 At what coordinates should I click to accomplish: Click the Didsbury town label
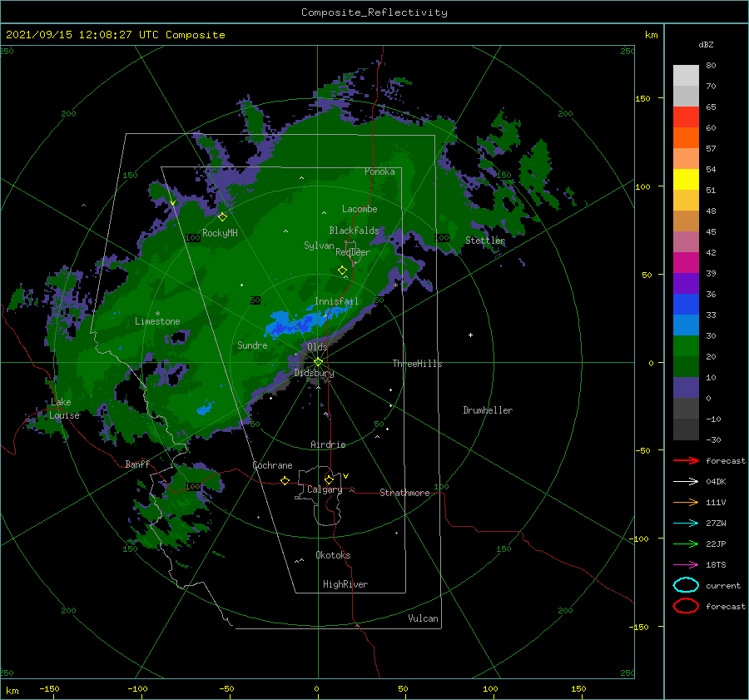(x=315, y=373)
